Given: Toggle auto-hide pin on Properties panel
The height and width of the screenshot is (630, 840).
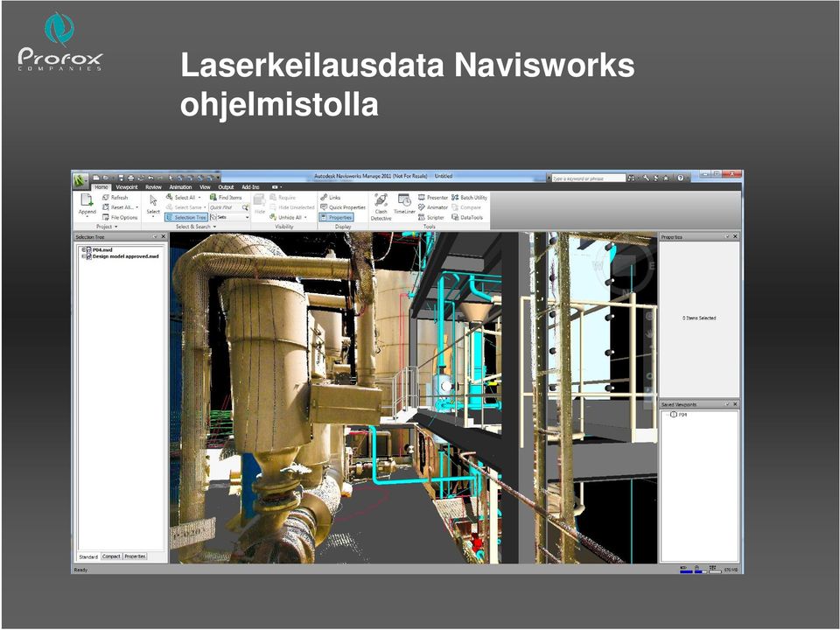Looking at the screenshot, I should coord(727,237).
